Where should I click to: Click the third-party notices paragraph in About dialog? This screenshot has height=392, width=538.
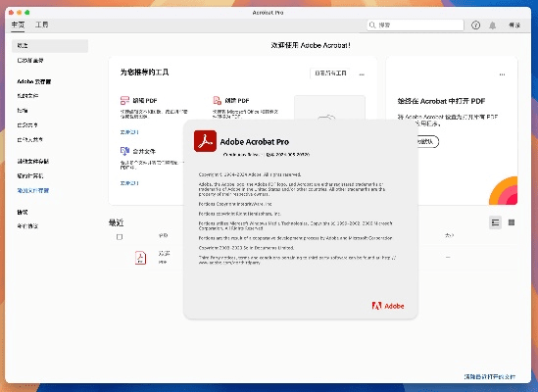[297, 260]
